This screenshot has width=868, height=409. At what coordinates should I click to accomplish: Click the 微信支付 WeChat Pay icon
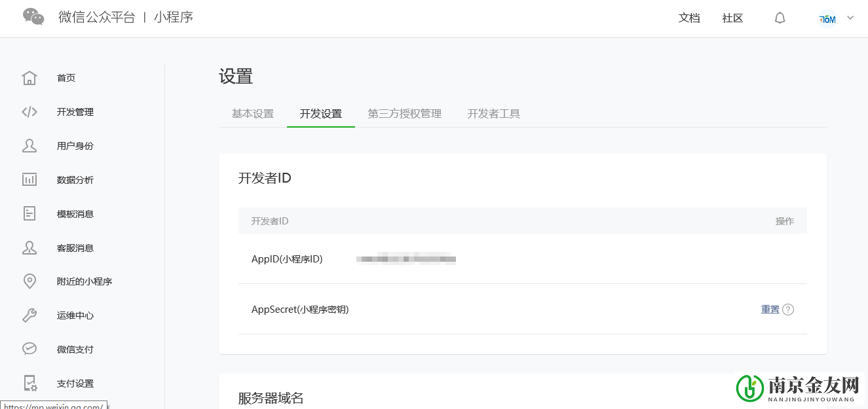pos(29,348)
